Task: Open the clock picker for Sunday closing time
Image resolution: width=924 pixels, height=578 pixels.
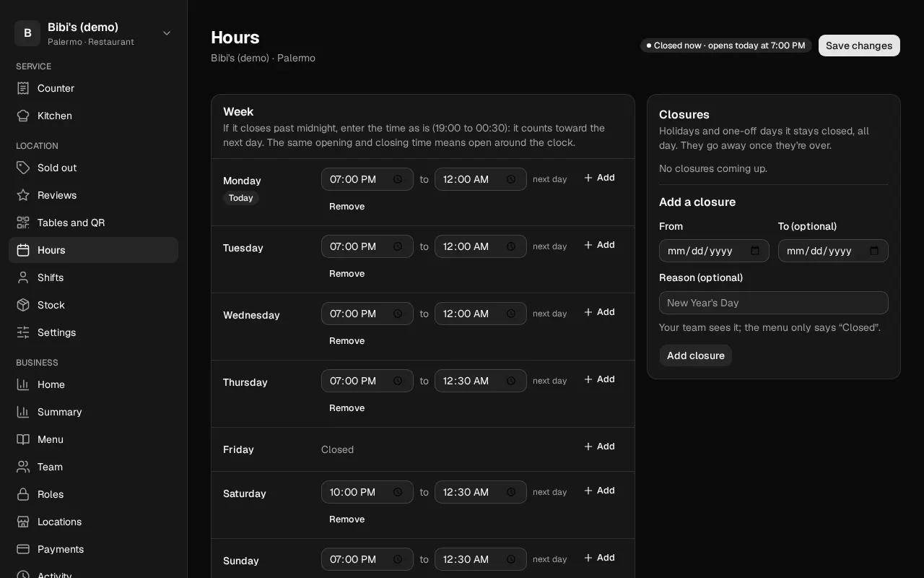Action: coord(511,559)
